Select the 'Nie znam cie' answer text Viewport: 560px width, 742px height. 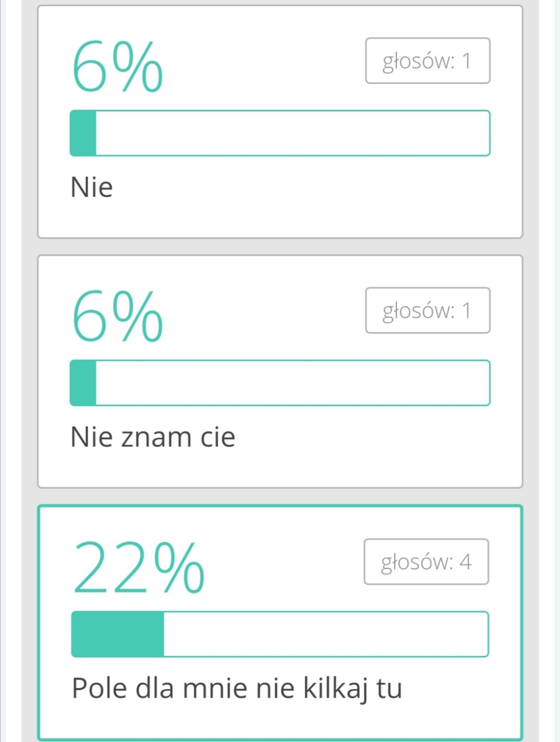[153, 437]
